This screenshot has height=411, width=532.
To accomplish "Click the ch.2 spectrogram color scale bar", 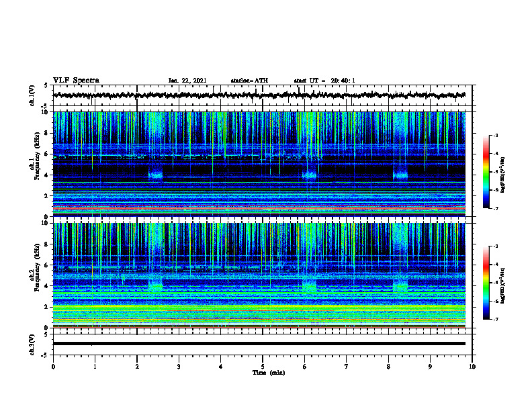I will pyautogui.click(x=486, y=283).
